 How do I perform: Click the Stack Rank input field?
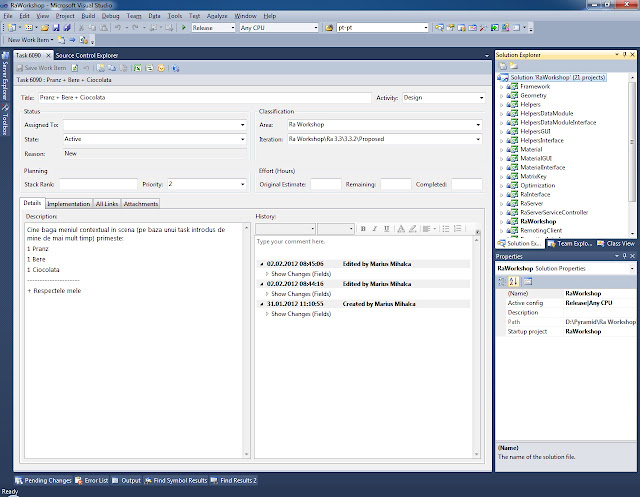coord(98,184)
